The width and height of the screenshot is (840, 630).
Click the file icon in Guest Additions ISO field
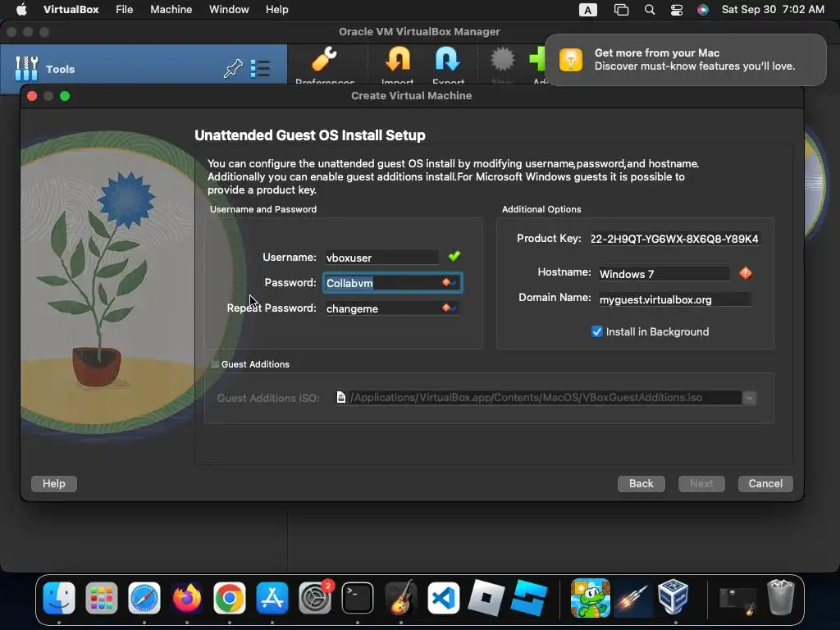340,397
